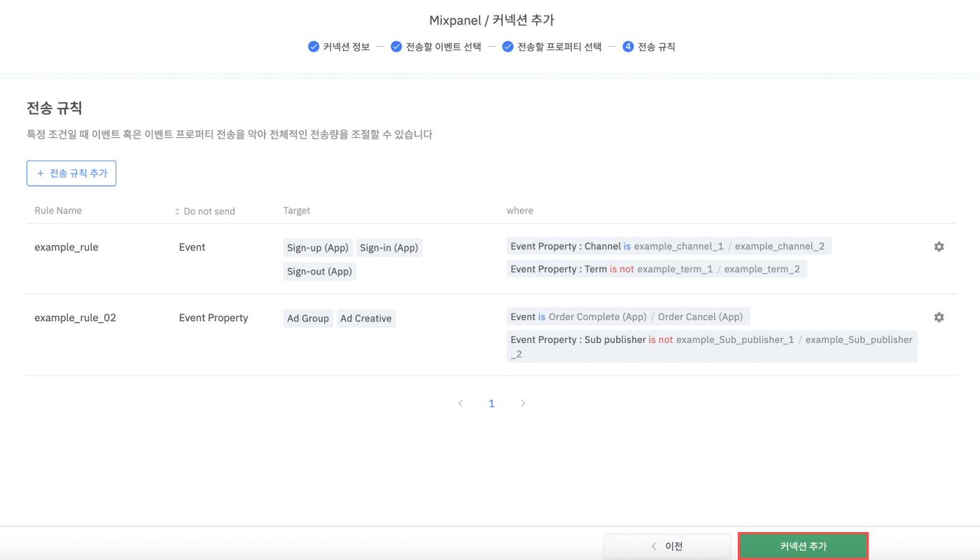Open the 전송할 프로퍼티 선택 step
Image resolution: width=980 pixels, height=560 pixels.
tap(559, 47)
